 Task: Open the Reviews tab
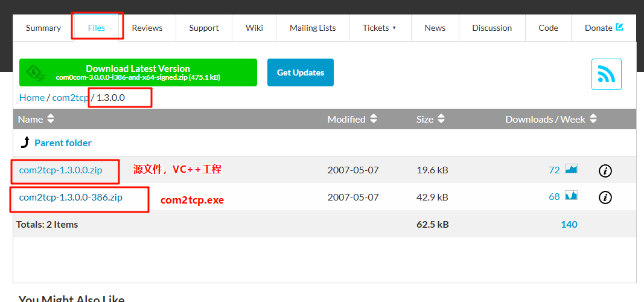[147, 28]
